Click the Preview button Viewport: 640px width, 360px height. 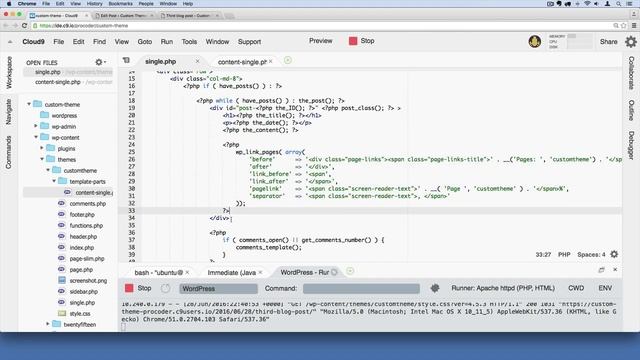320,41
